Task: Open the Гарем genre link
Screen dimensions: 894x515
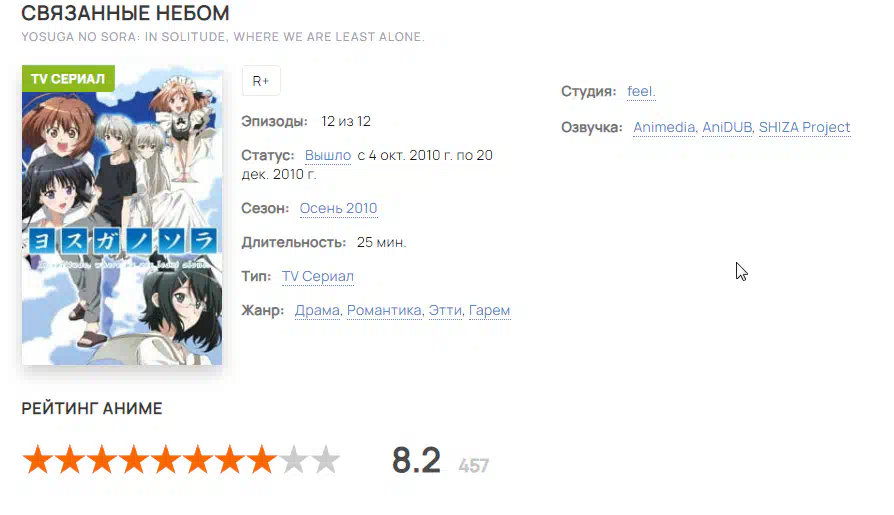Action: click(489, 310)
